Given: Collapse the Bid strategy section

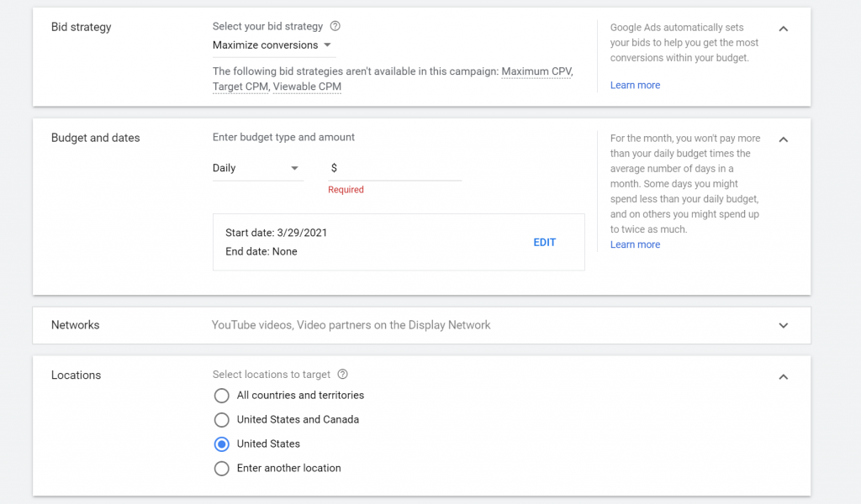Looking at the screenshot, I should pyautogui.click(x=784, y=29).
